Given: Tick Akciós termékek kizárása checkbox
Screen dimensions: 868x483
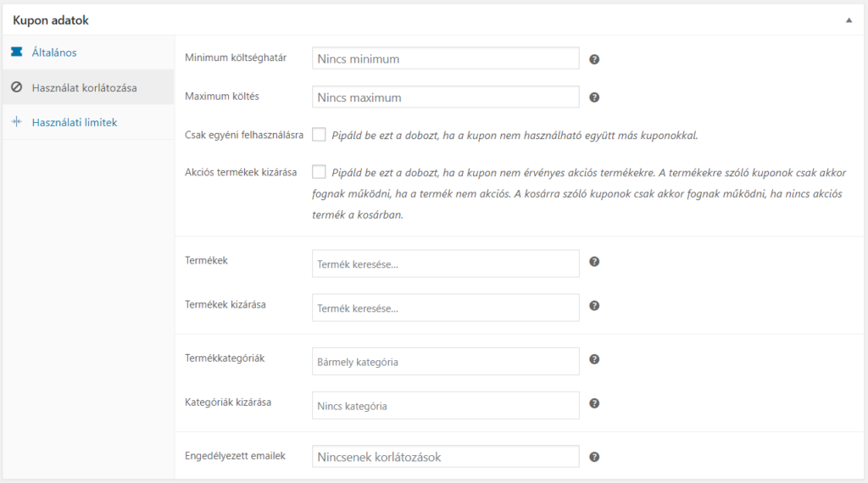Looking at the screenshot, I should coord(319,172).
